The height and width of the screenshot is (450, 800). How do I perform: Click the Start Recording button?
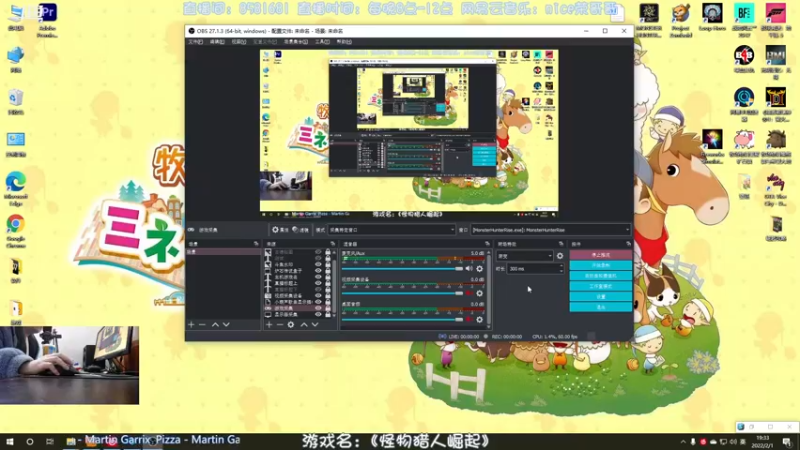pos(601,265)
